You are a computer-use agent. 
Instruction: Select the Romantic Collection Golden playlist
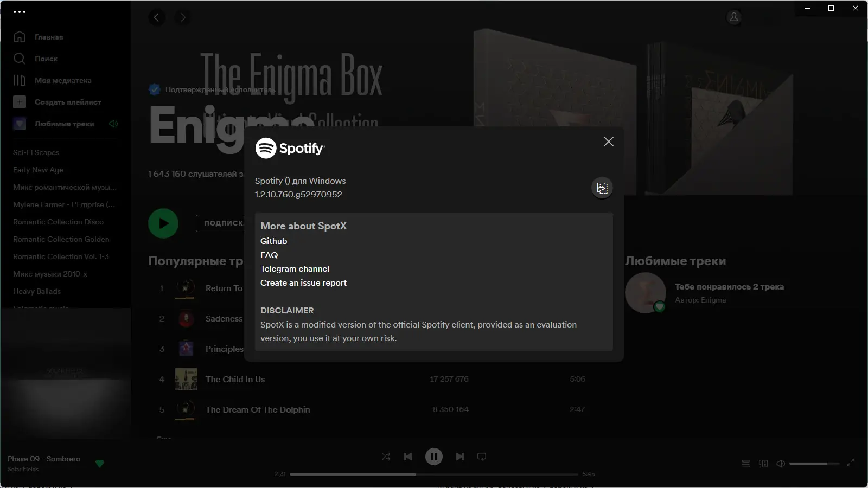[x=61, y=239]
